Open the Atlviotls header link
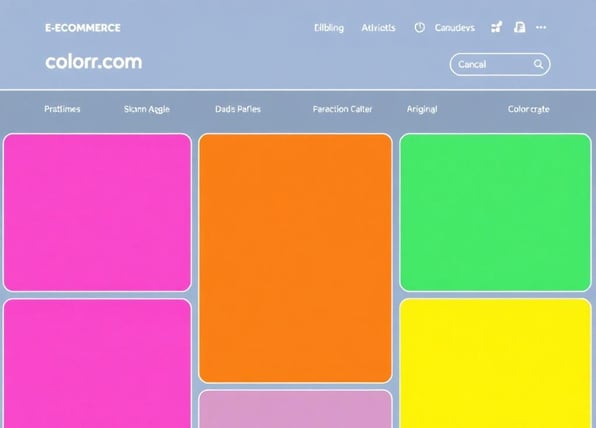 coord(378,28)
